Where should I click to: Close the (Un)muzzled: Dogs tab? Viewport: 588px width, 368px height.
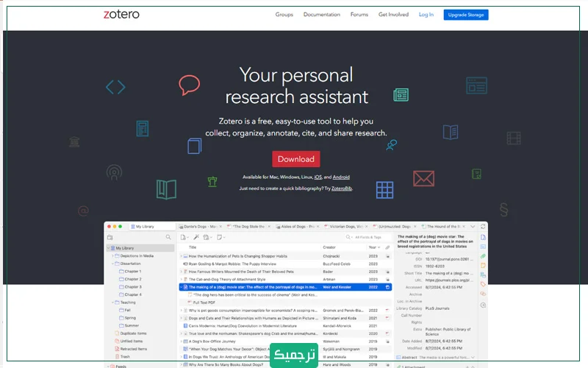click(x=415, y=227)
